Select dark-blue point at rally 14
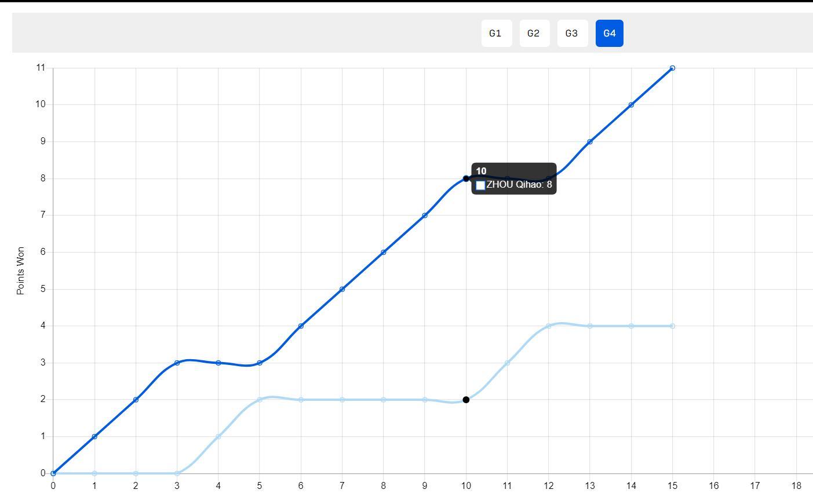The width and height of the screenshot is (813, 504). [631, 105]
